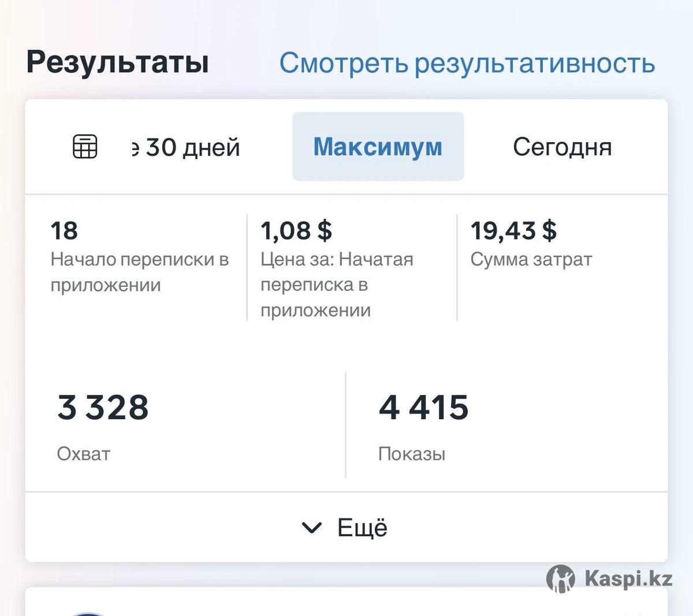The height and width of the screenshot is (616, 693).
Task: Expand metrics with the Ещё chevron
Action: pyautogui.click(x=312, y=528)
